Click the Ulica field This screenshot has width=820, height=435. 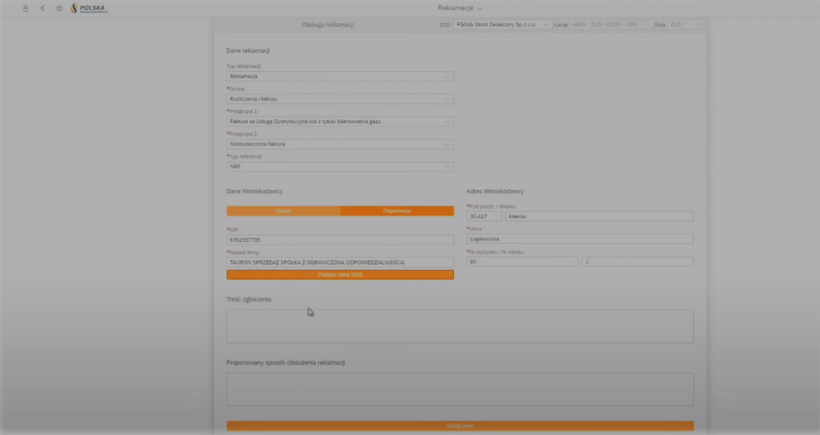[x=580, y=239]
